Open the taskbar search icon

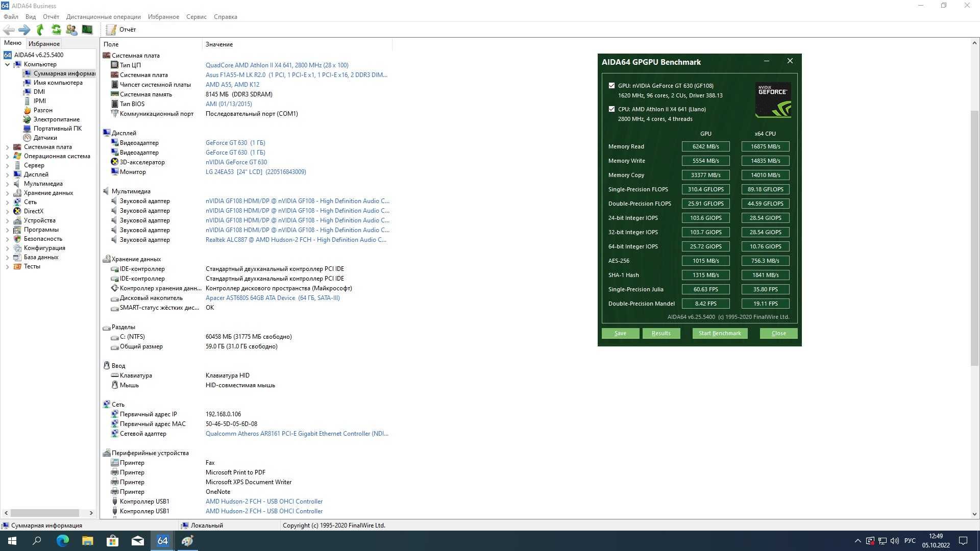(x=37, y=541)
